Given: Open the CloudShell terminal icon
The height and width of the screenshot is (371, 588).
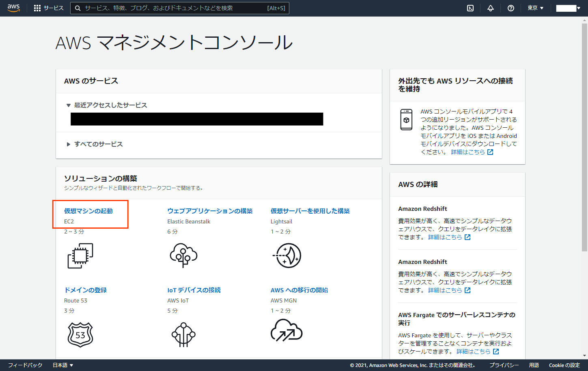Looking at the screenshot, I should [470, 8].
